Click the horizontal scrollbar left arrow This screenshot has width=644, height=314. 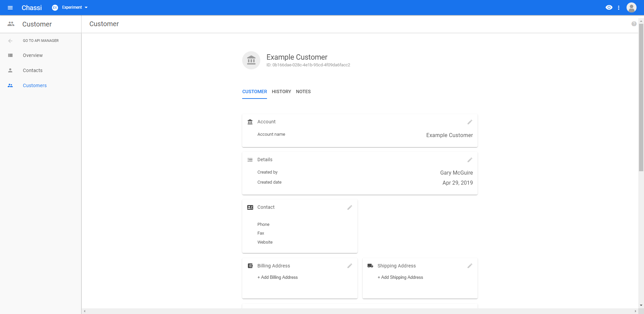[85, 311]
